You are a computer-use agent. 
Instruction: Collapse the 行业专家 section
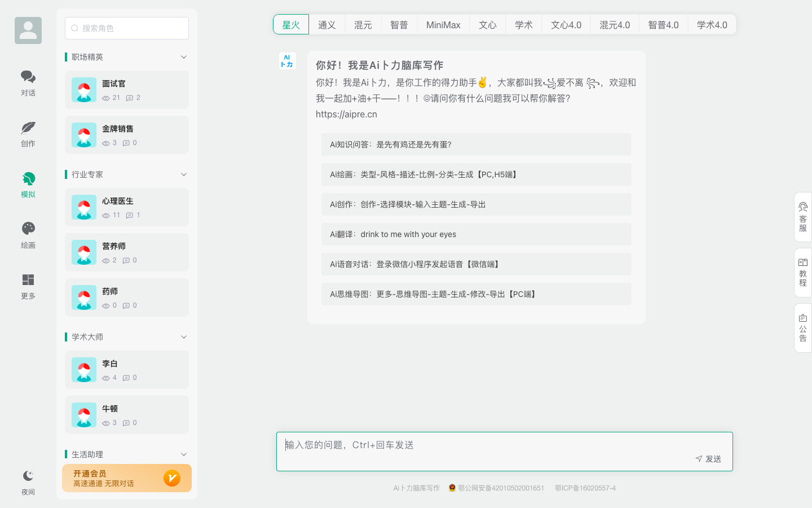[x=183, y=174]
